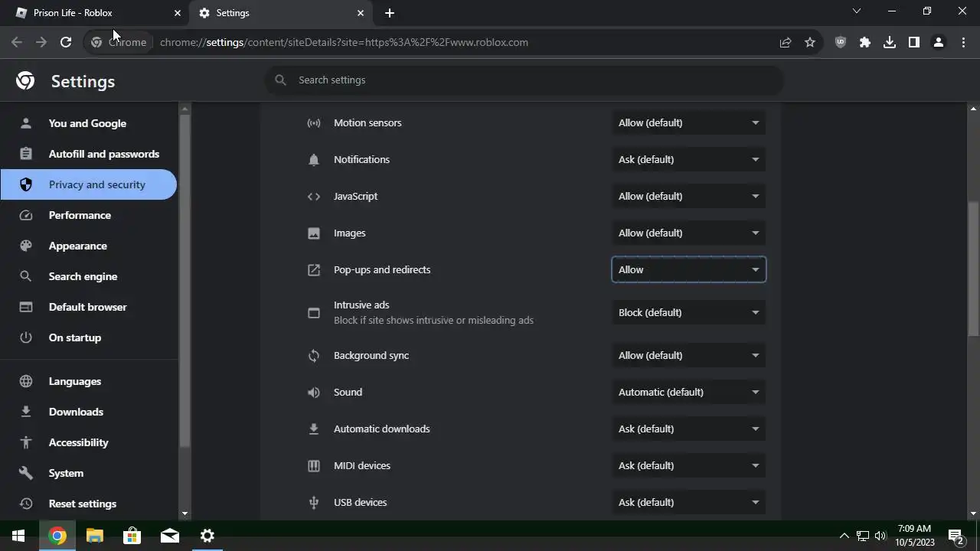
Task: Open the Sound setting dropdown
Action: (688, 392)
